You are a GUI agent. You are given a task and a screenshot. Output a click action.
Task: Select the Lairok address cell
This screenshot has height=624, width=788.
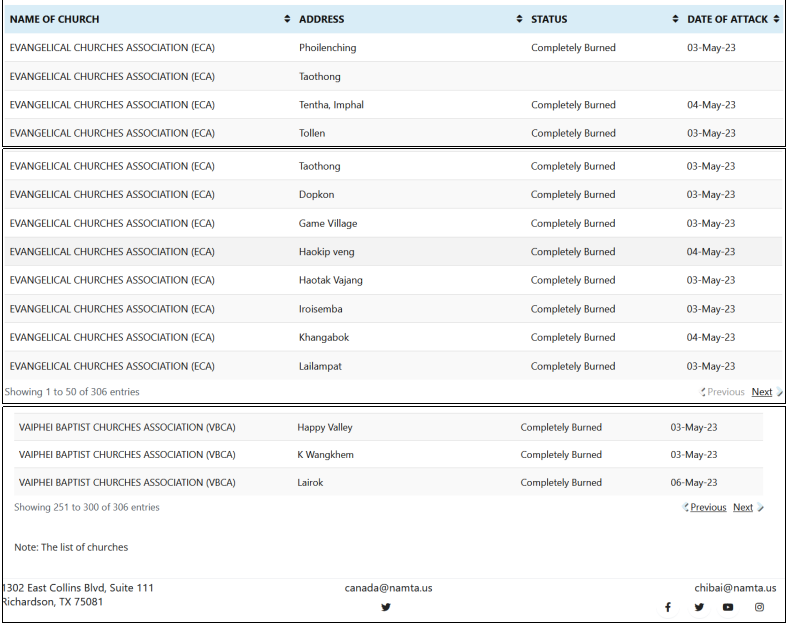coord(310,482)
